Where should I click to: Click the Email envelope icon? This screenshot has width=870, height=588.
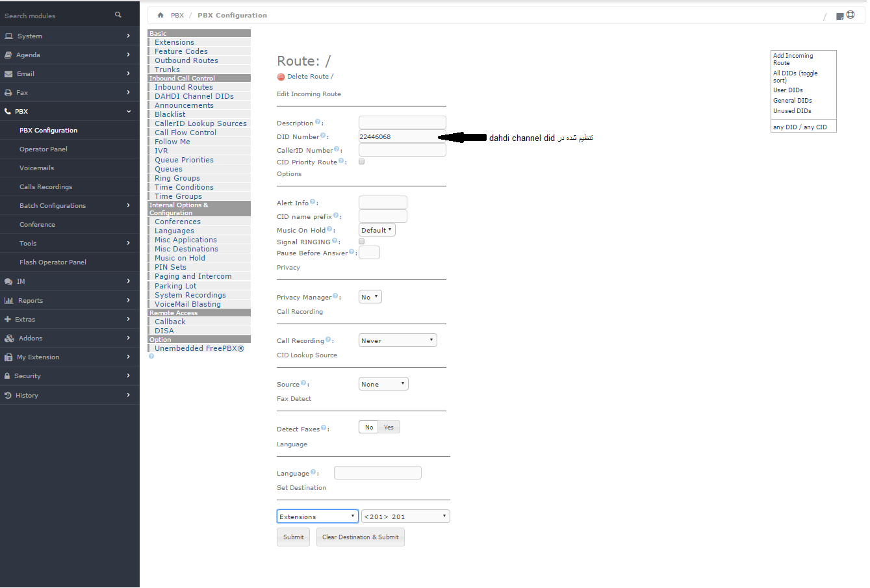tap(8, 73)
